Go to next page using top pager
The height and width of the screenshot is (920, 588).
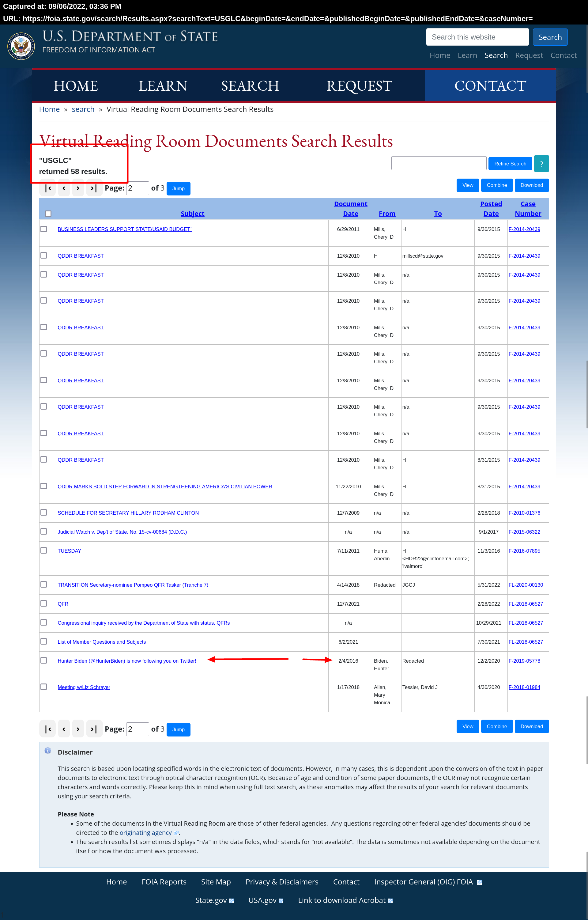coord(78,188)
